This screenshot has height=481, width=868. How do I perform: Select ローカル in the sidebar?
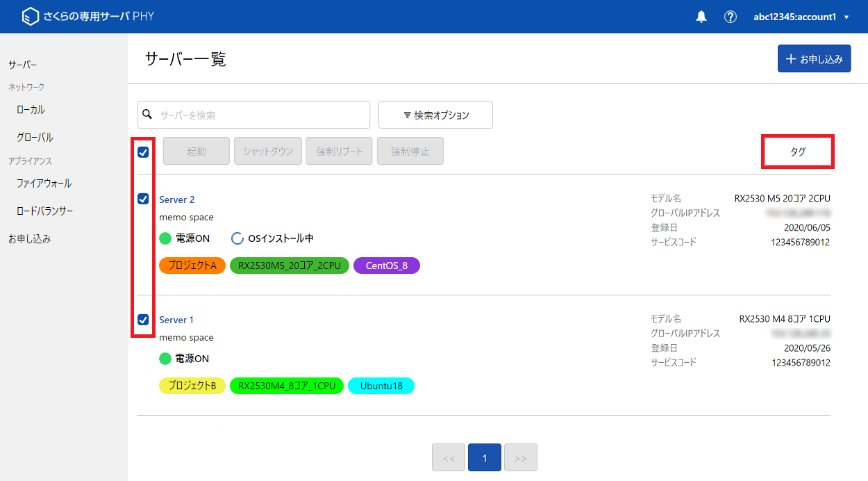click(31, 110)
